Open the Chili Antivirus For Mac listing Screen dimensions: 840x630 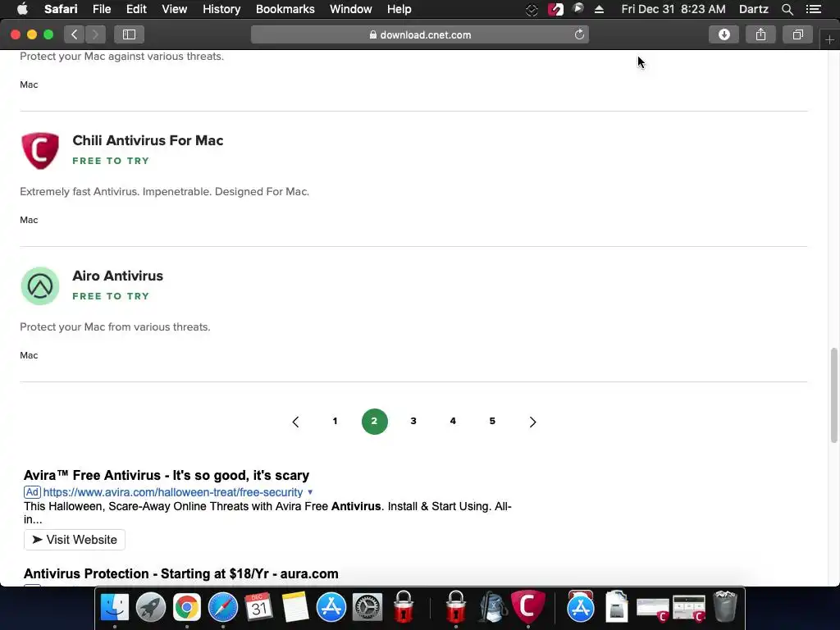pos(148,140)
